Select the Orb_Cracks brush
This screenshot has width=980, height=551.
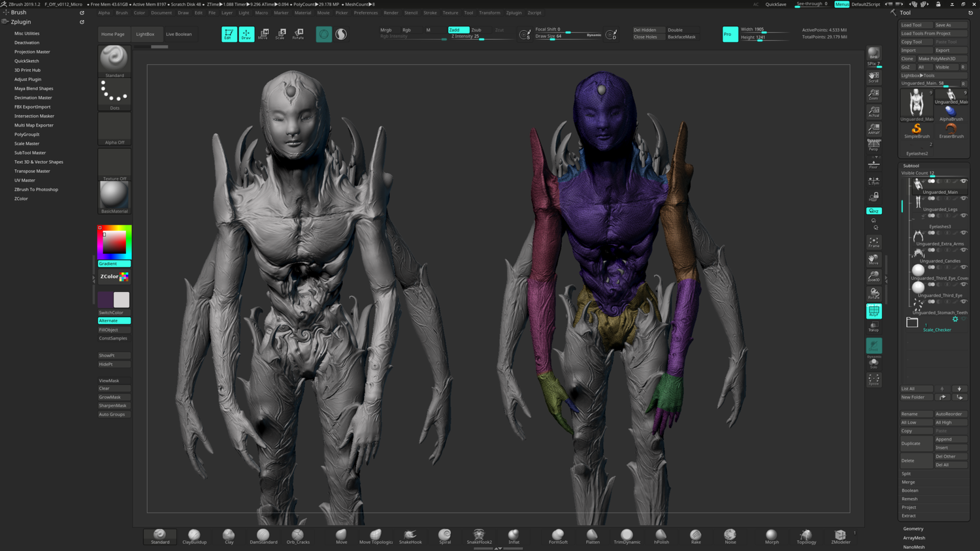pyautogui.click(x=298, y=536)
